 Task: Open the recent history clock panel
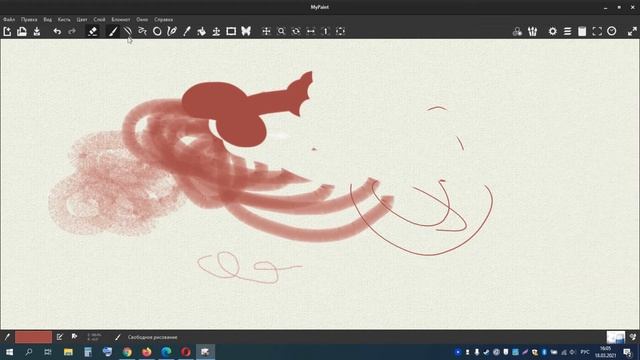[611, 31]
